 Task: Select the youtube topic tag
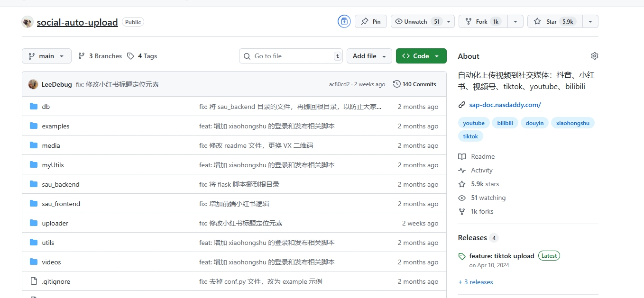click(473, 123)
